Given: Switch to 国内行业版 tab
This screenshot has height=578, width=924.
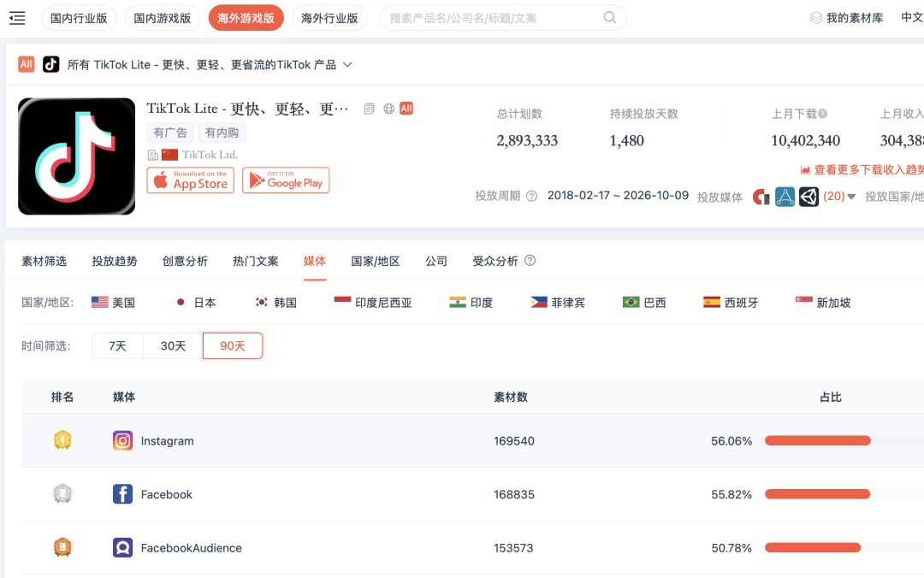Looking at the screenshot, I should [x=79, y=18].
